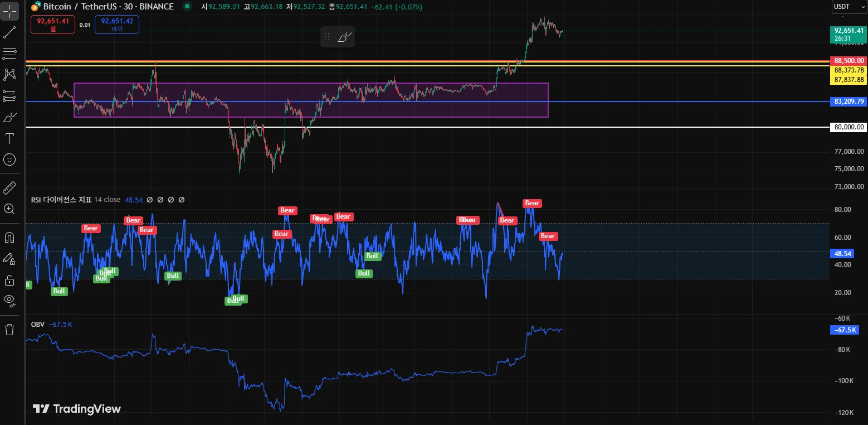The image size is (868, 425).
Task: Click the red 88,500.00 price label
Action: [849, 60]
